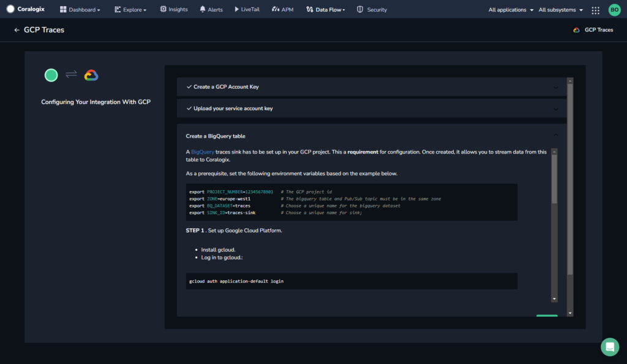
Task: Open the BO user avatar menu
Action: click(614, 10)
